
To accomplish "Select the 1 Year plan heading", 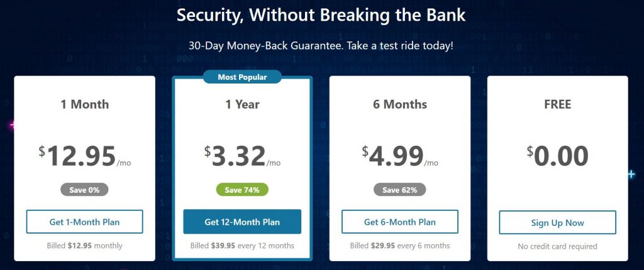I will pos(242,104).
